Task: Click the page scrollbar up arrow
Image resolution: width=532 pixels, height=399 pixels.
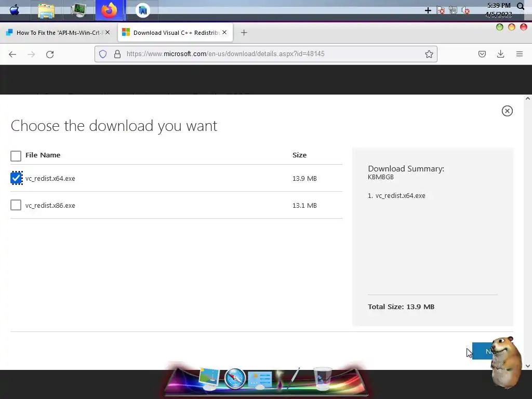Action: [x=528, y=99]
